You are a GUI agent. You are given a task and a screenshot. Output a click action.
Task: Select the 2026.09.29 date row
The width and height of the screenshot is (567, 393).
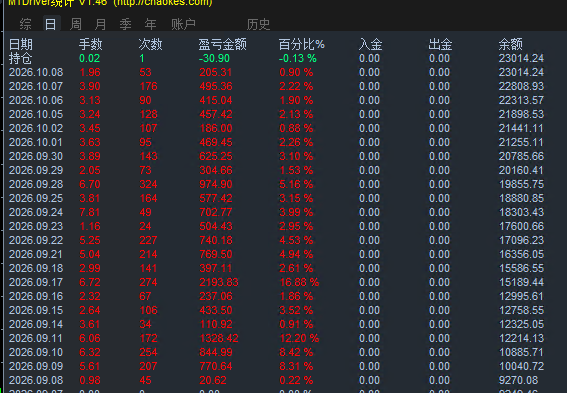[36, 170]
